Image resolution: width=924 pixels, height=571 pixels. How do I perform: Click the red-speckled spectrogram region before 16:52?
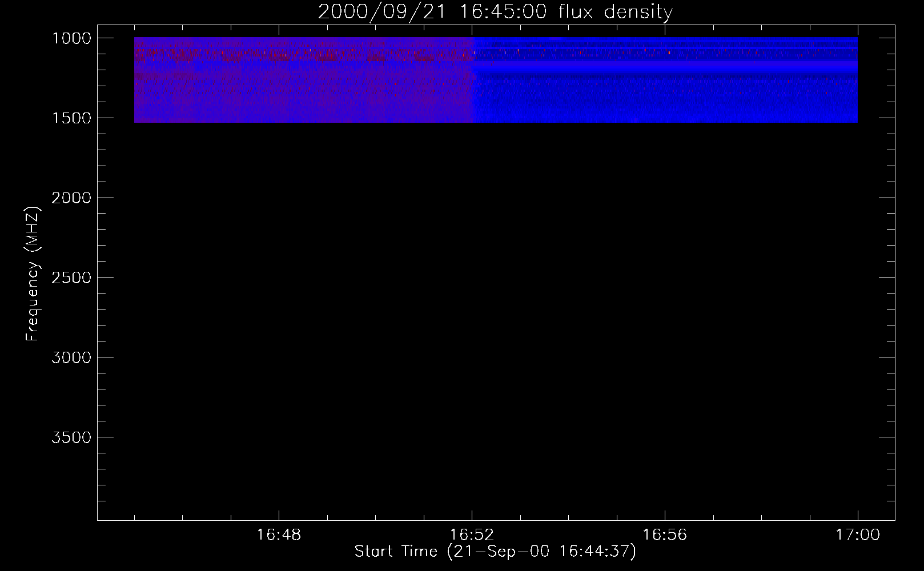click(303, 80)
